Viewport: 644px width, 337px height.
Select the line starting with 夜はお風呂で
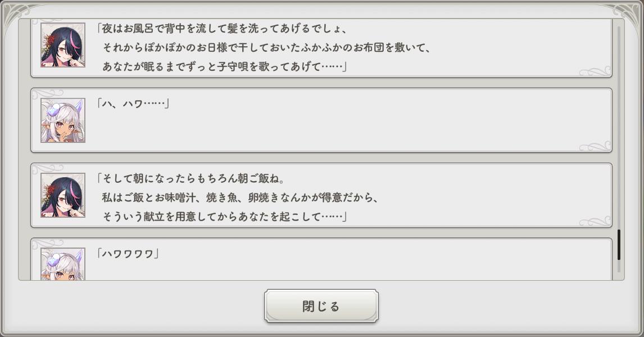223,28
